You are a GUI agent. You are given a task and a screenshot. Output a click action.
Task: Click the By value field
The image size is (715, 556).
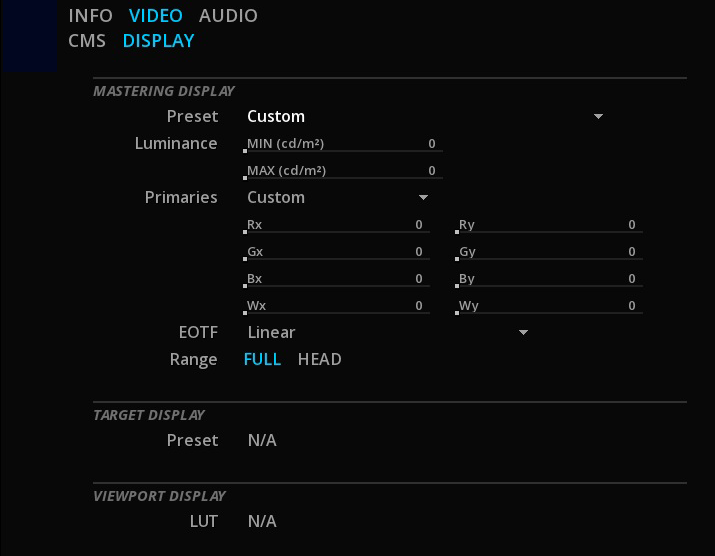pos(549,279)
